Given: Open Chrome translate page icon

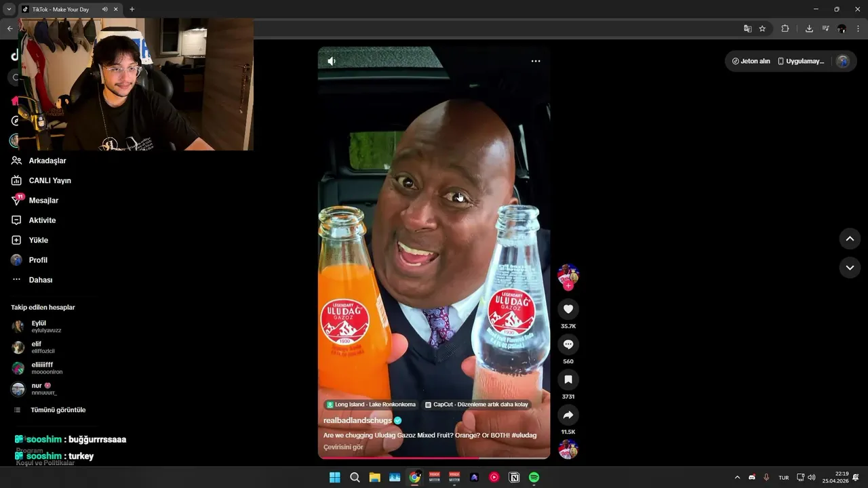Looking at the screenshot, I should click(x=747, y=28).
